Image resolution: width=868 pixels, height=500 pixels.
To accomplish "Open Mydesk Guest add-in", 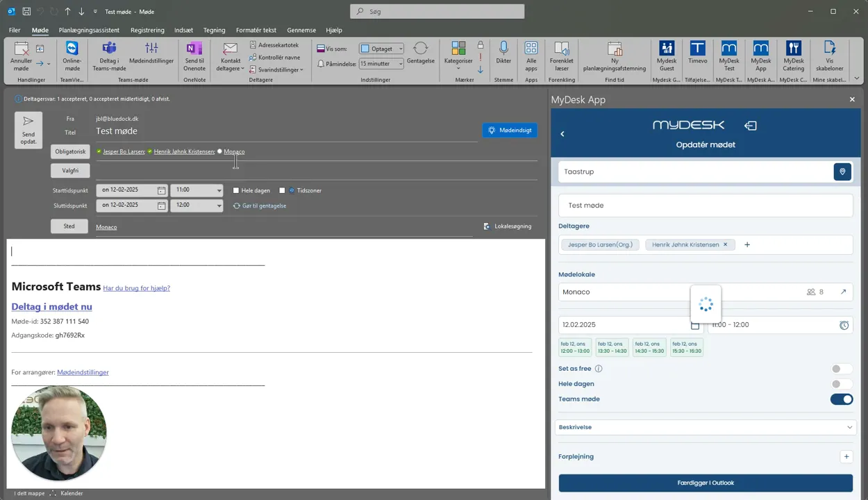I will point(667,56).
